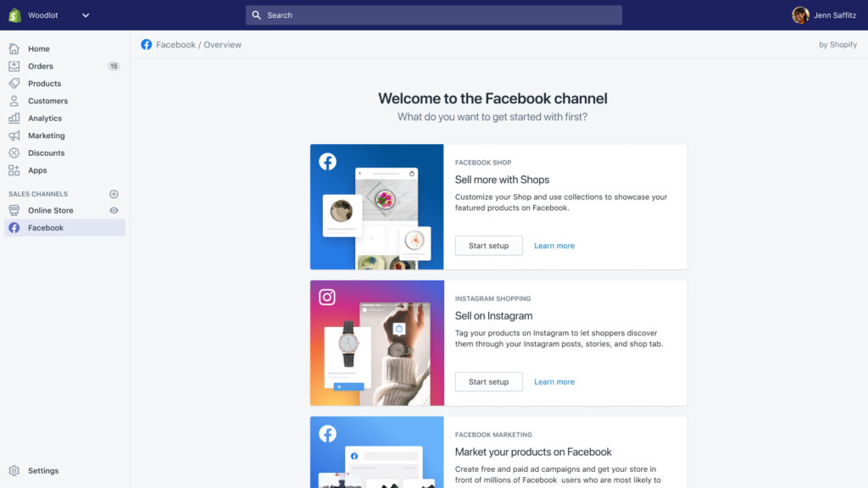Expand the Woodlot store switcher chevron
Viewport: 868px width, 488px height.
pos(84,14)
